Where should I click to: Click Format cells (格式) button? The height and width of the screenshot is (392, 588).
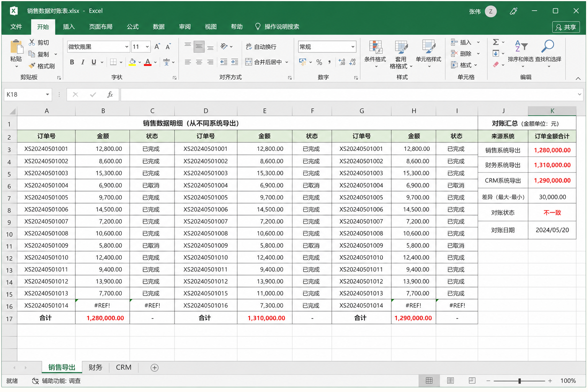(x=461, y=65)
